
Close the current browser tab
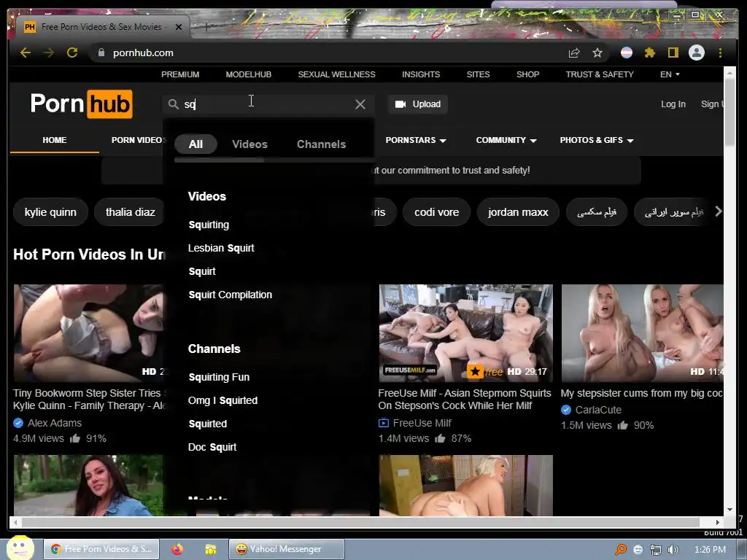point(179,27)
